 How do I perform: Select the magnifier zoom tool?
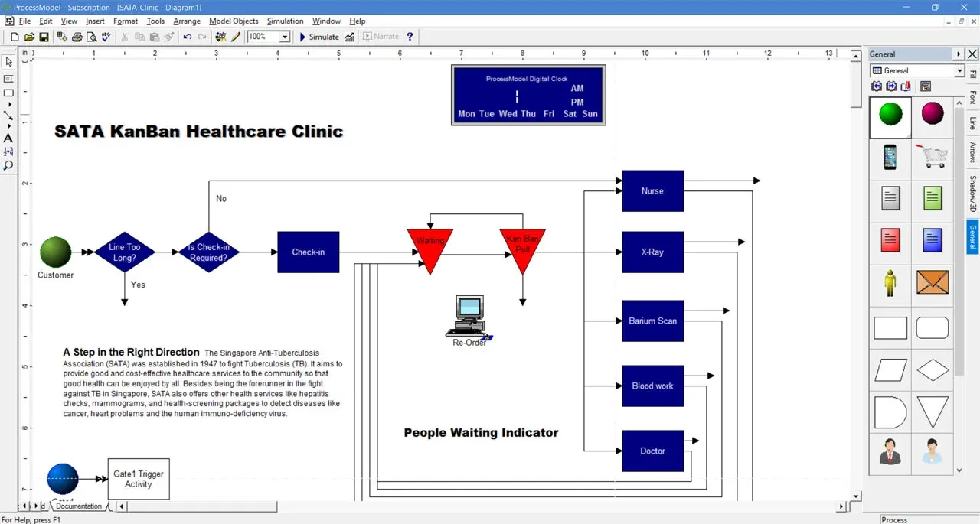(x=8, y=165)
